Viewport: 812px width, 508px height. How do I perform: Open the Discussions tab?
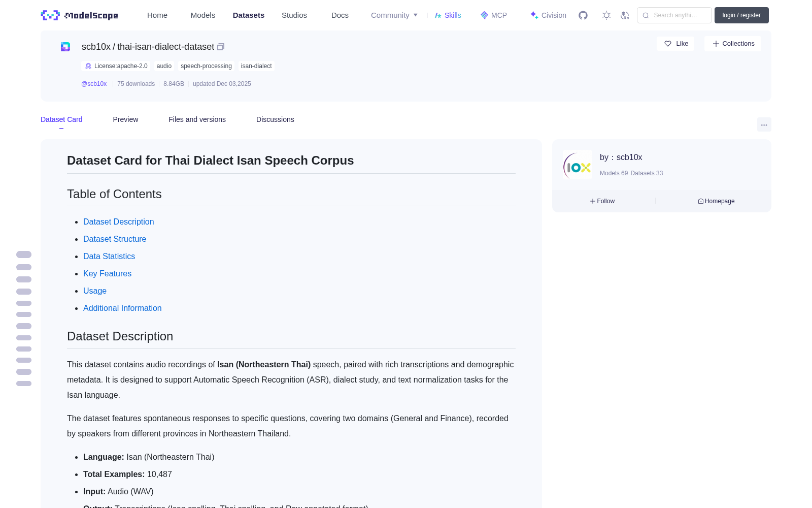point(275,119)
